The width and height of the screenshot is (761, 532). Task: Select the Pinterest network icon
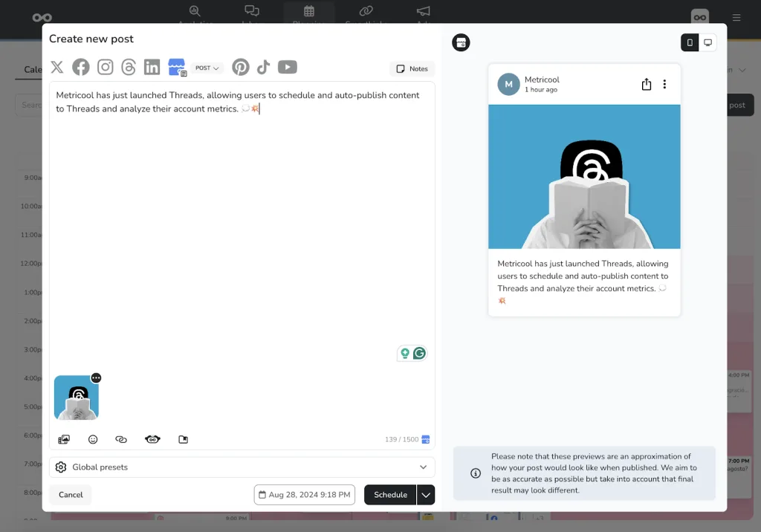(240, 67)
